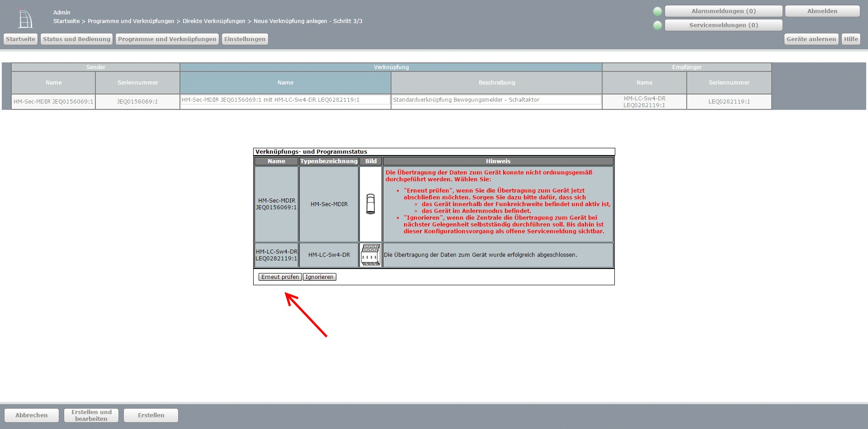Click Geräte anlernen button

click(811, 39)
